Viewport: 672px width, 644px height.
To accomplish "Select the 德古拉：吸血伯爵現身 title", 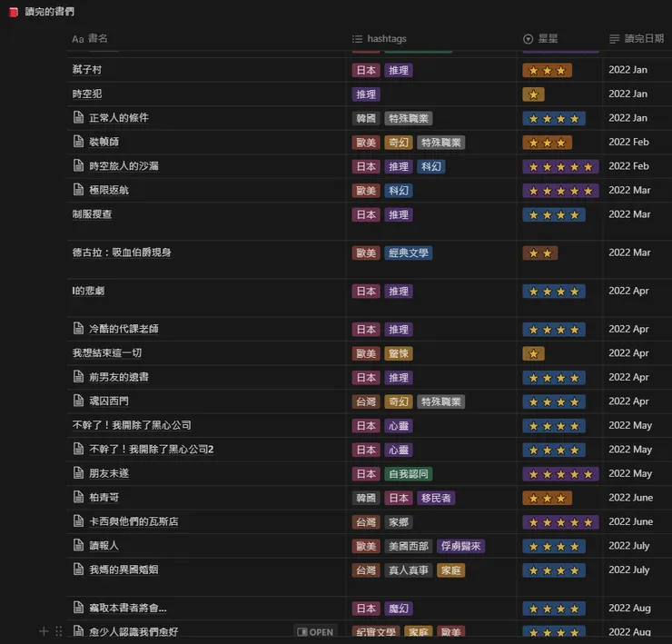I will pyautogui.click(x=122, y=253).
